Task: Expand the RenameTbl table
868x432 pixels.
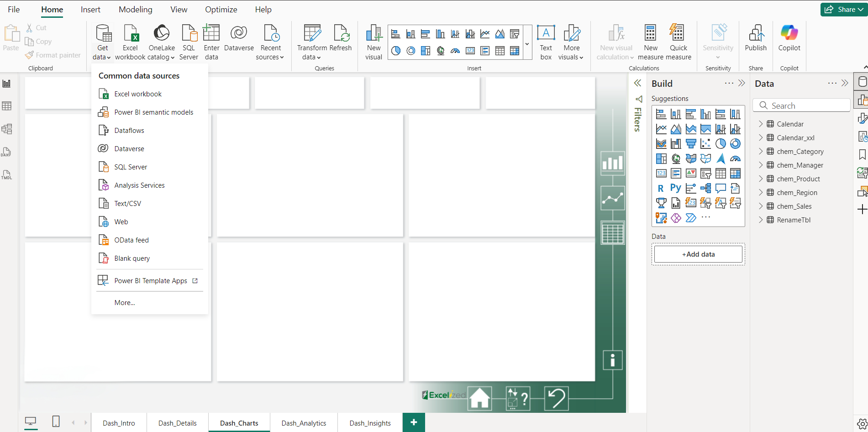Action: (x=761, y=220)
